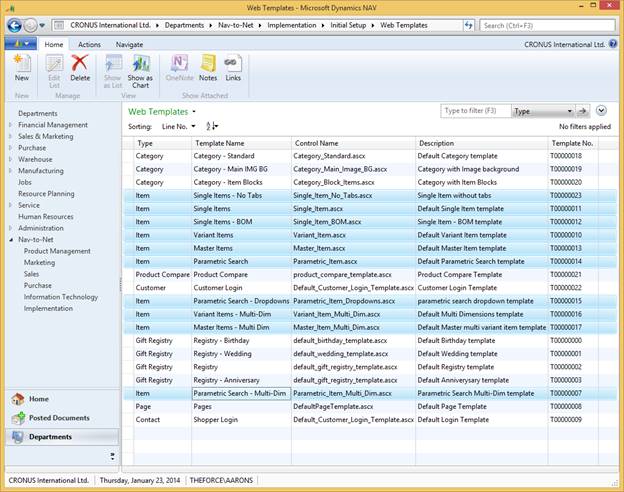Click Implementation in the breadcrumb path

tap(292, 25)
